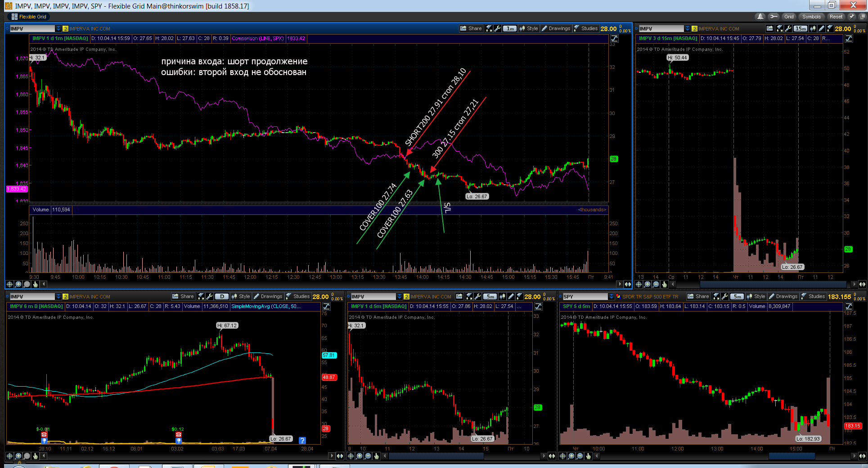Click quick study icon on 1m chart
868x468 pixels.
489,28
